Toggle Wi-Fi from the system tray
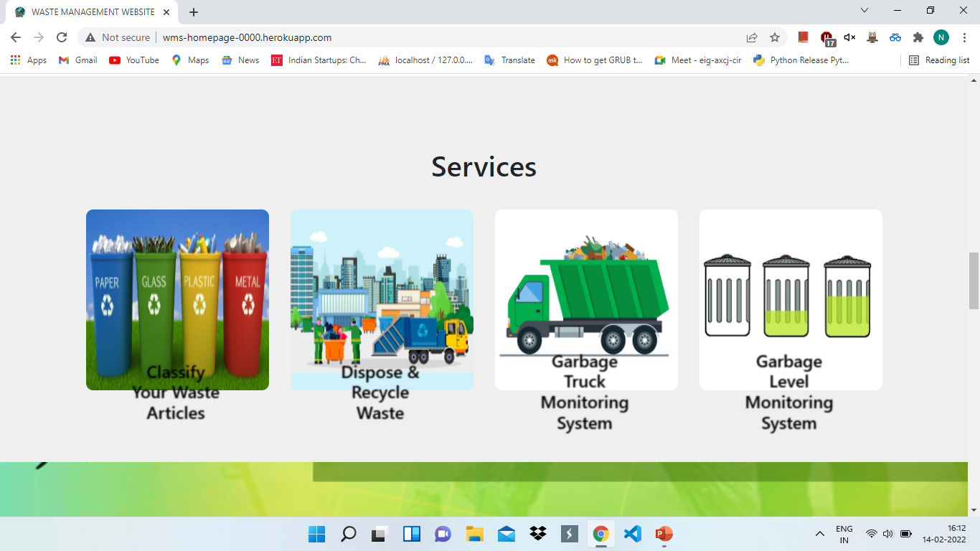 (x=870, y=534)
